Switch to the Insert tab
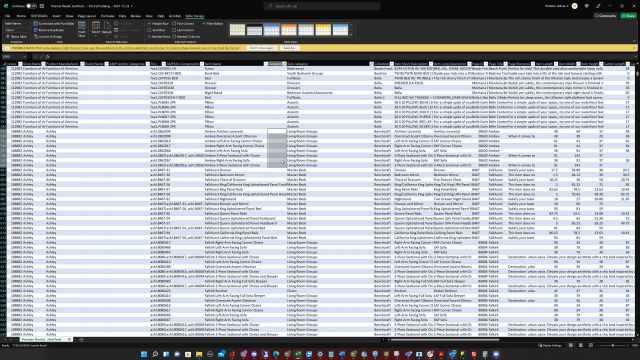The width and height of the screenshot is (640, 360). point(56,16)
